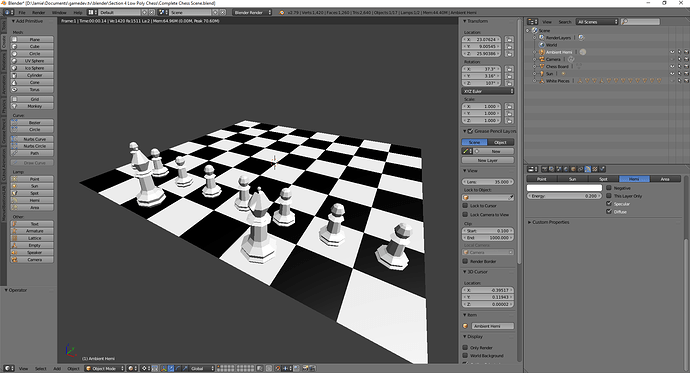This screenshot has width=690, height=373.
Task: Enable Only Render display option
Action: coord(465,347)
